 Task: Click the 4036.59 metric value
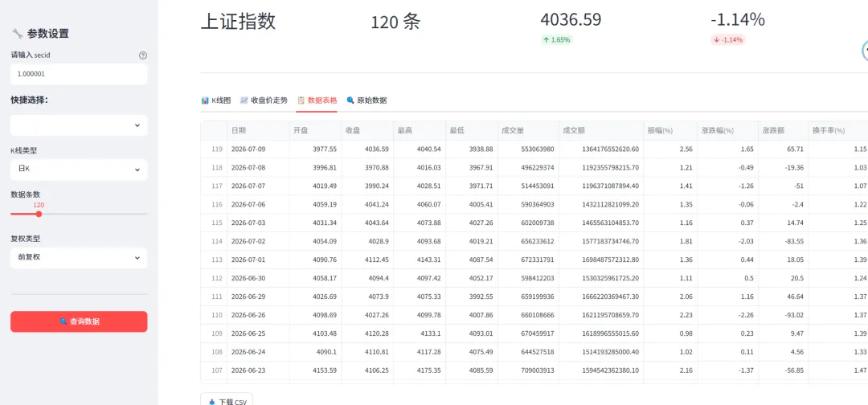(571, 19)
